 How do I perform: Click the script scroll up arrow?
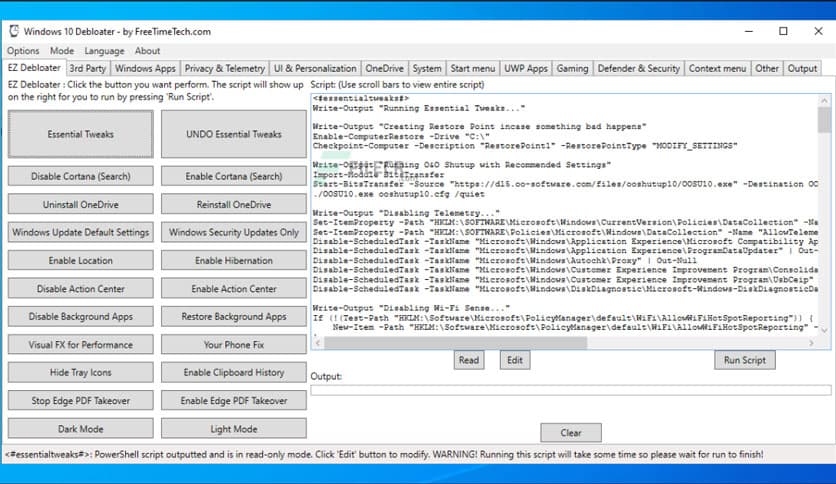pyautogui.click(x=824, y=100)
